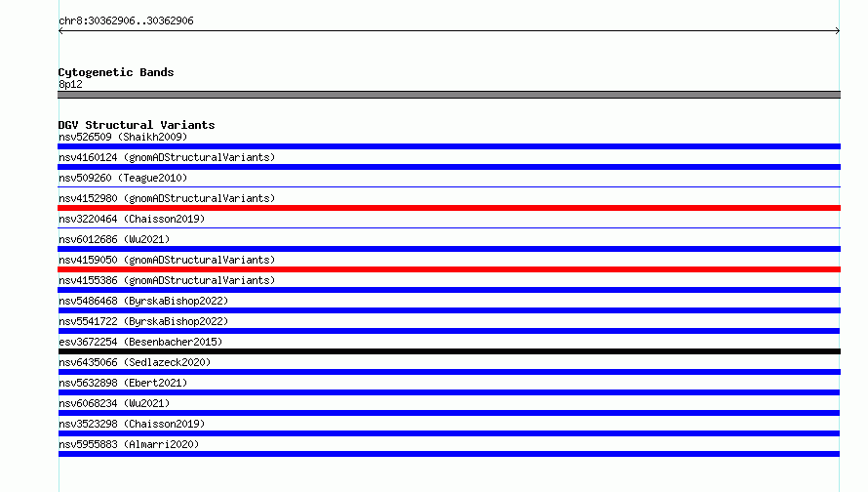The image size is (868, 492).
Task: Click the DGV Structural Variants track title
Action: 137,125
